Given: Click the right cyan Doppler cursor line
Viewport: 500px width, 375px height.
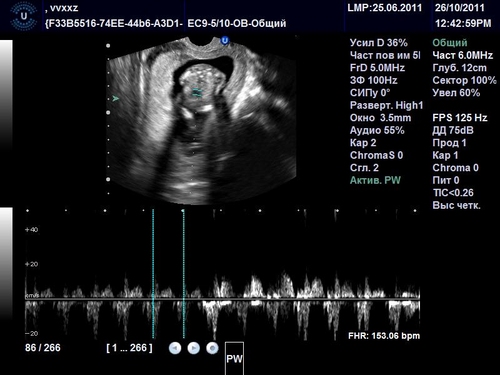Looking at the screenshot, I should pyautogui.click(x=183, y=273).
